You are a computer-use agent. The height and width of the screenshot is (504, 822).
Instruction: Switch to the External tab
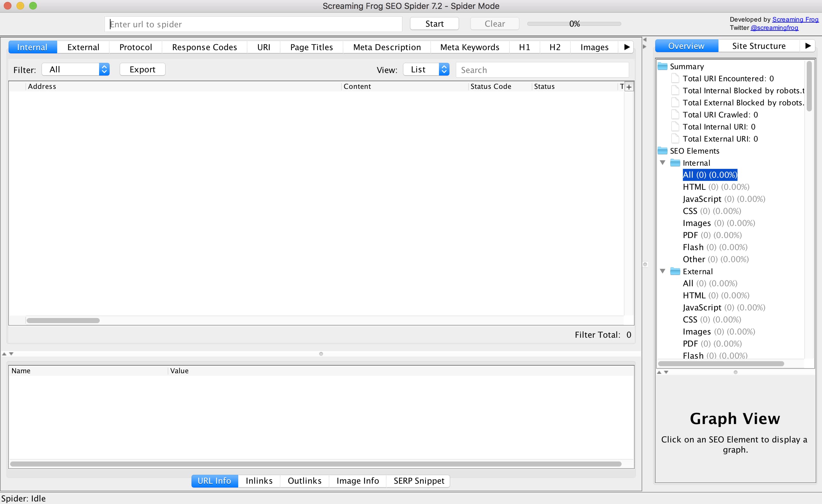[x=83, y=47]
